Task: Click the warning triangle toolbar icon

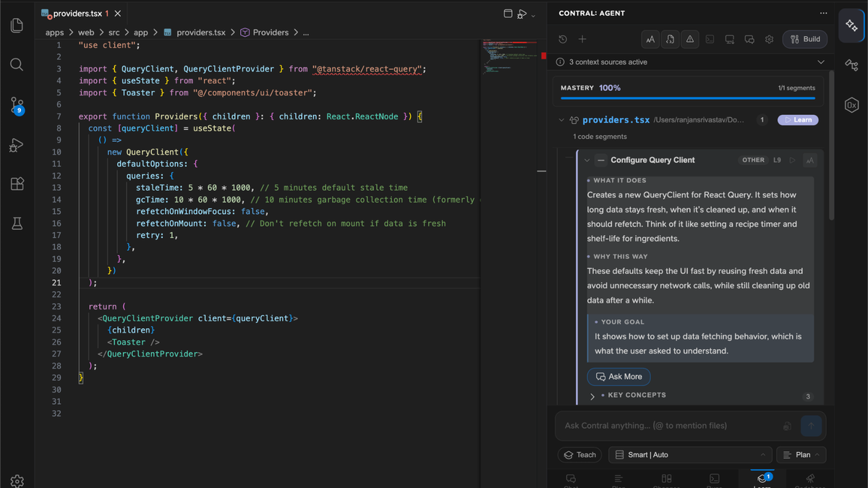Action: [690, 39]
